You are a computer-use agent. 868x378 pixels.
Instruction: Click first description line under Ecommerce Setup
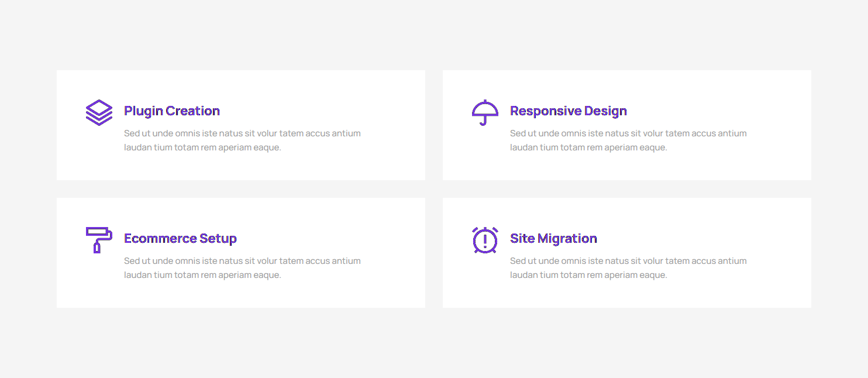click(x=242, y=261)
